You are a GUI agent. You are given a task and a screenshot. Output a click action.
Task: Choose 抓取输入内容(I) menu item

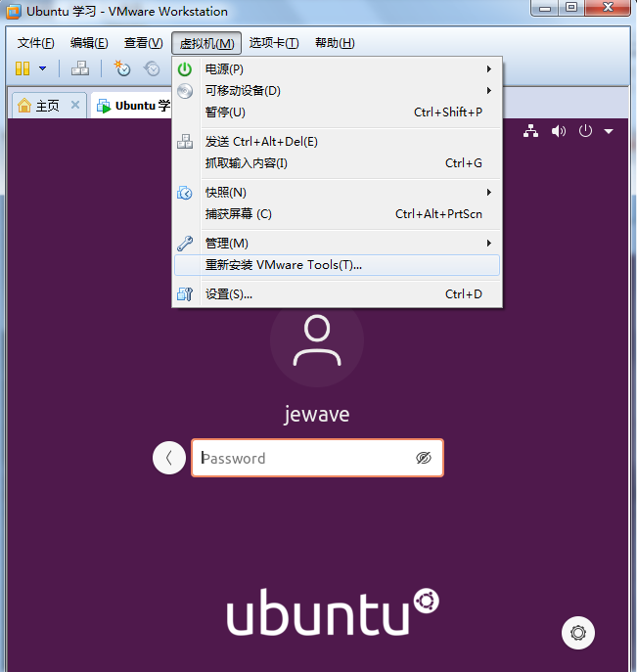click(337, 162)
